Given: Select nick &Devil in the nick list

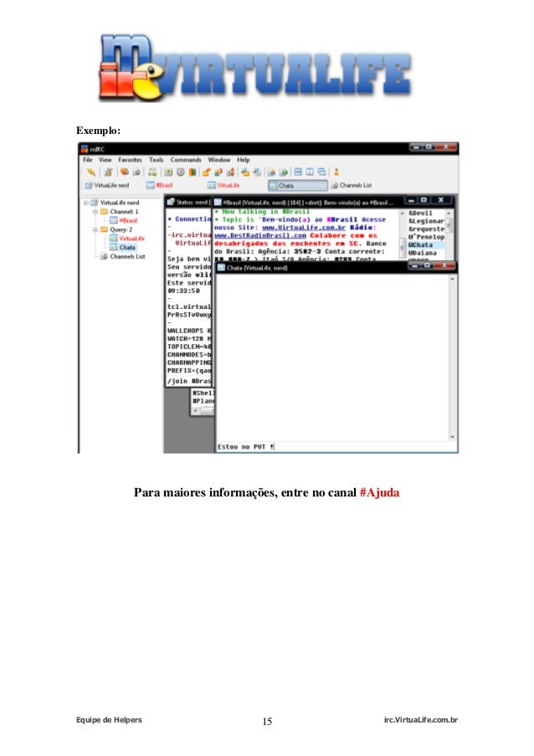Looking at the screenshot, I should (x=420, y=213).
